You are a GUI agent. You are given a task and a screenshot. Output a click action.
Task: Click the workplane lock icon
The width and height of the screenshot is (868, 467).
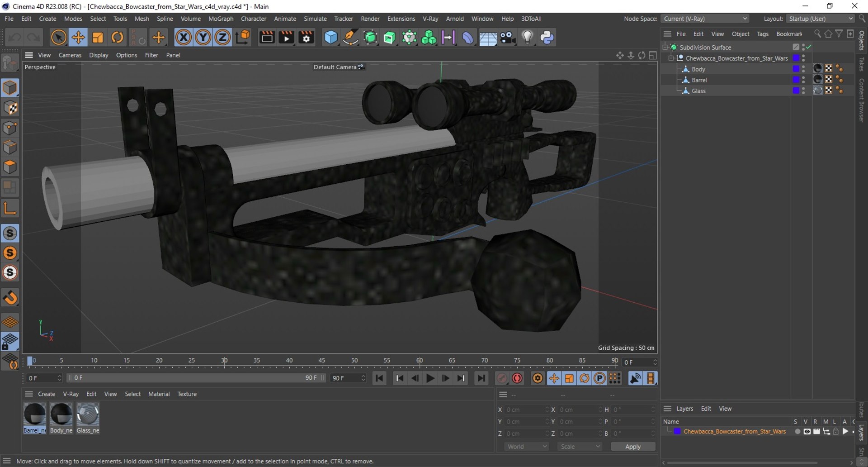[10, 342]
